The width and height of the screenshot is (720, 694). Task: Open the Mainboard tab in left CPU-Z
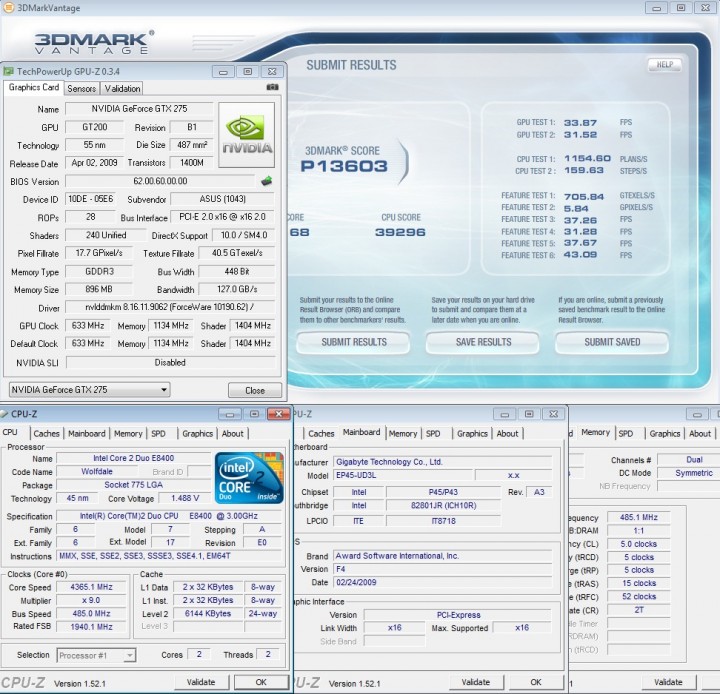click(86, 433)
